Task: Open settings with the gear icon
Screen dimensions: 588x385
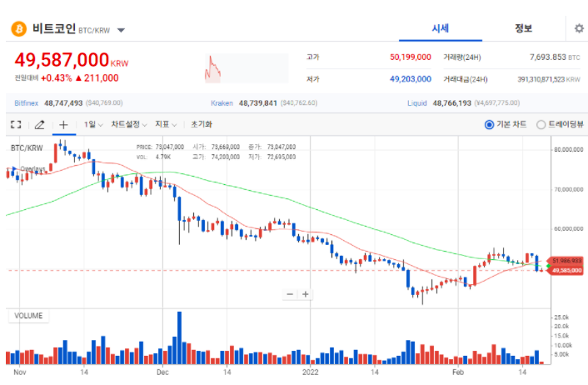Action: [579, 28]
